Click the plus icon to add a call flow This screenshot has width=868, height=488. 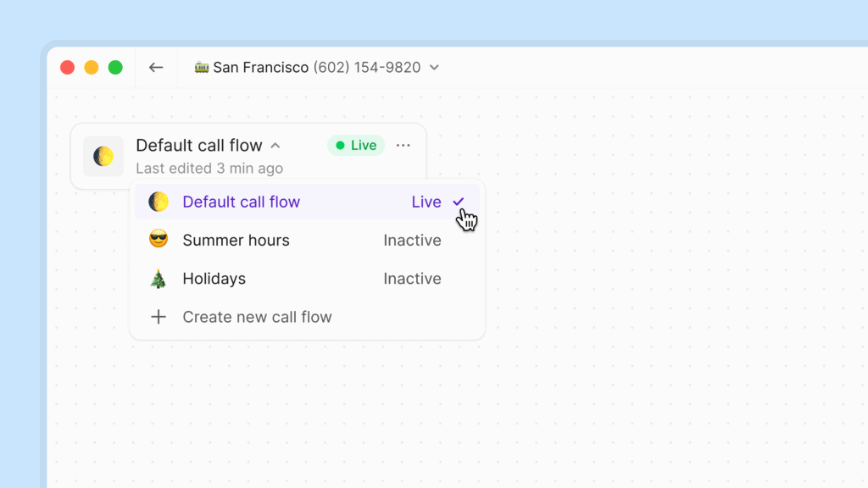(159, 317)
